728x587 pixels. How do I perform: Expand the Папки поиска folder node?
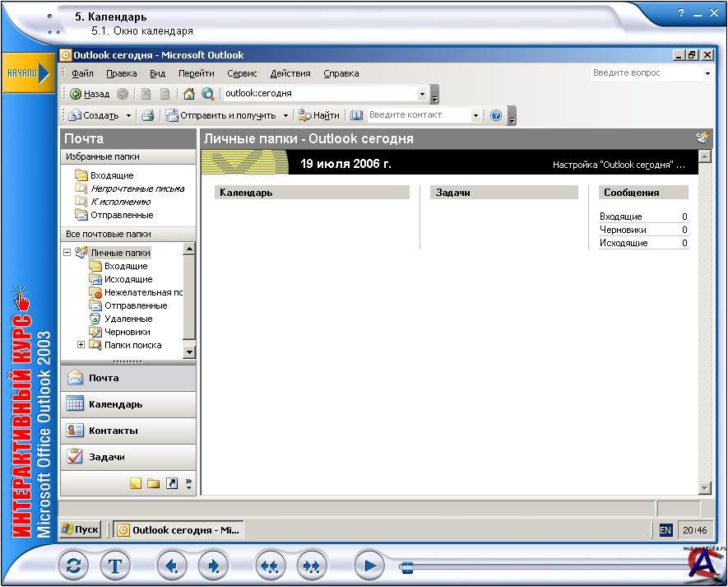tap(81, 345)
